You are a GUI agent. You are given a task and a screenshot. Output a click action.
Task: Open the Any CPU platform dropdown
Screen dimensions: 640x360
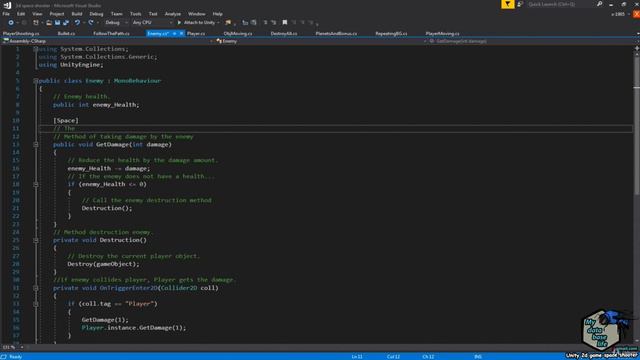click(152, 22)
